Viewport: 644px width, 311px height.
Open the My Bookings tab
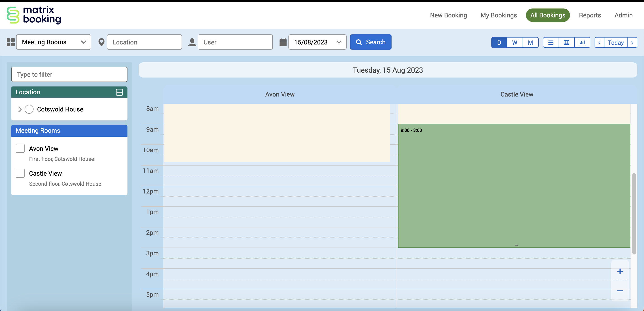tap(498, 15)
